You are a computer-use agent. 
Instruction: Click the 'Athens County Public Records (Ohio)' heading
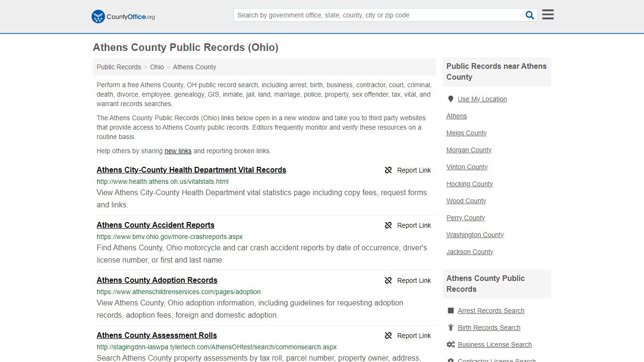point(186,48)
